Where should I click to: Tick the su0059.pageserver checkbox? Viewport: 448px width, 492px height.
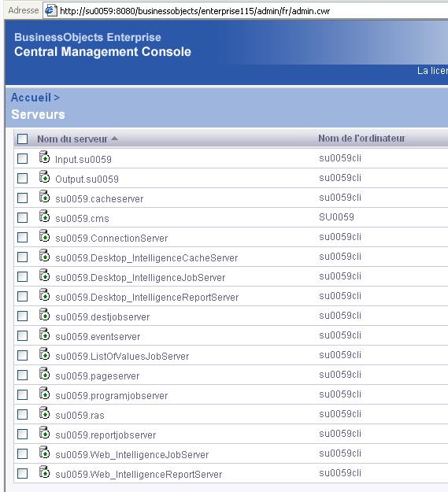click(x=23, y=375)
